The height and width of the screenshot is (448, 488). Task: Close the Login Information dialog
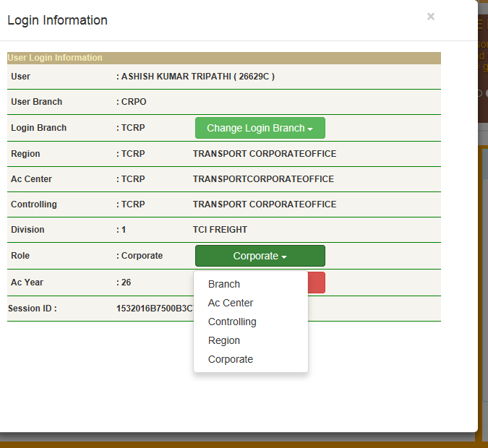tap(431, 17)
